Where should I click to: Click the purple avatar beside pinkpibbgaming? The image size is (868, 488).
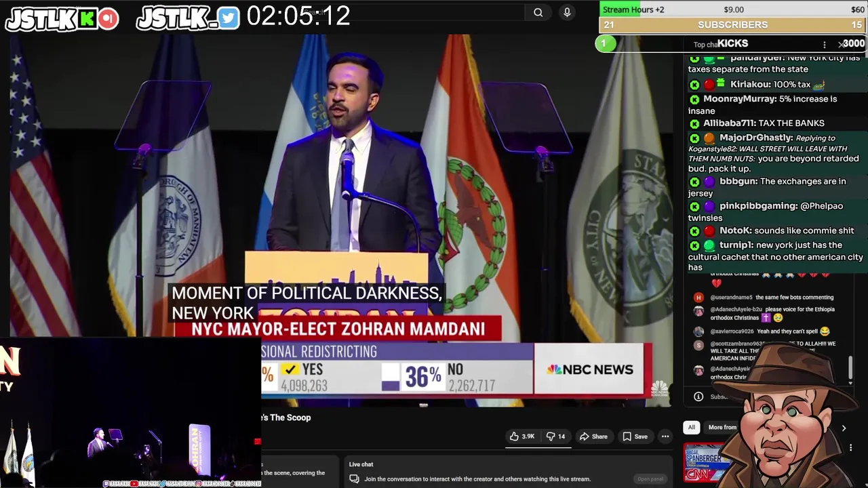[x=709, y=206]
